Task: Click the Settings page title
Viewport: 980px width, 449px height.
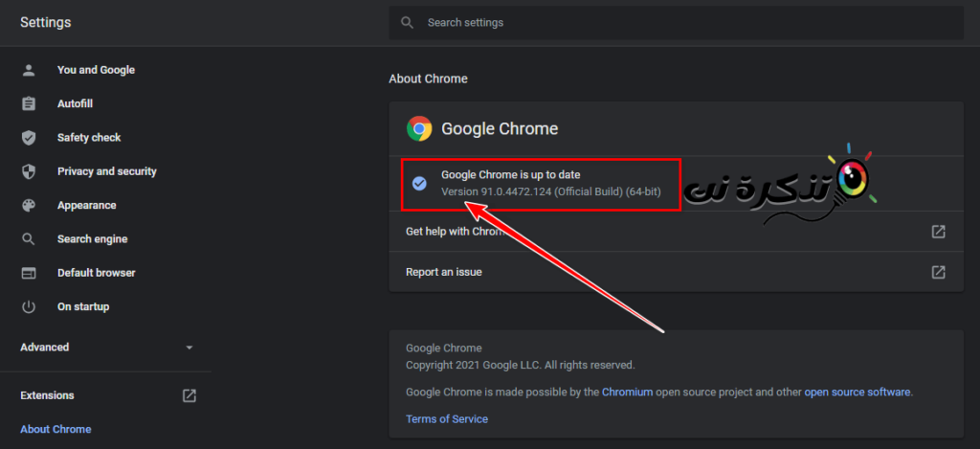Action: pyautogui.click(x=46, y=23)
